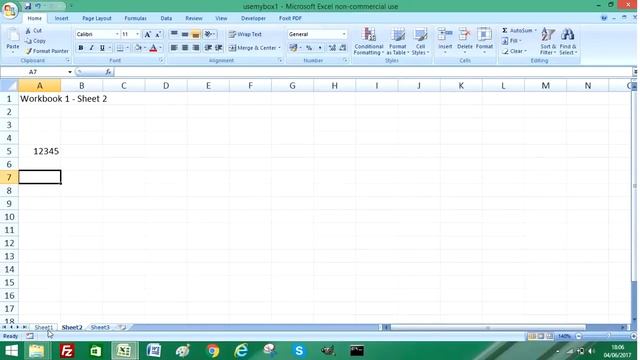
Task: Open Clear dropdown
Action: 514,51
